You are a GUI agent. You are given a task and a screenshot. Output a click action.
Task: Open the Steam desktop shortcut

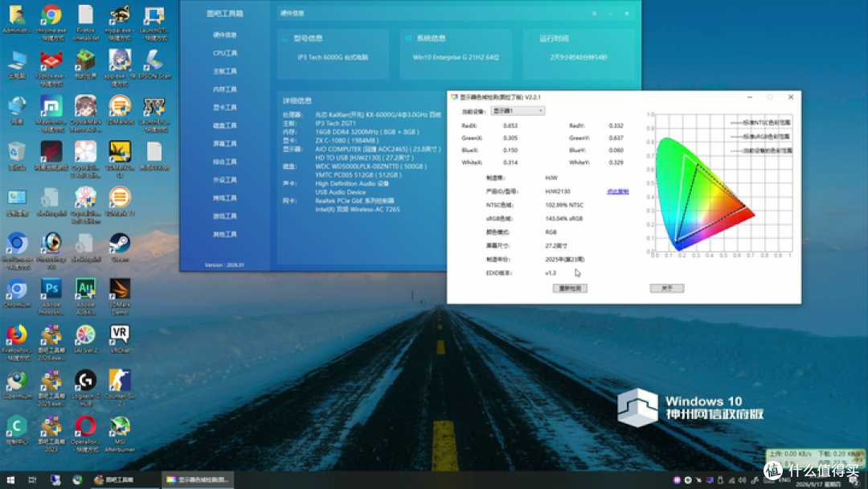[120, 248]
